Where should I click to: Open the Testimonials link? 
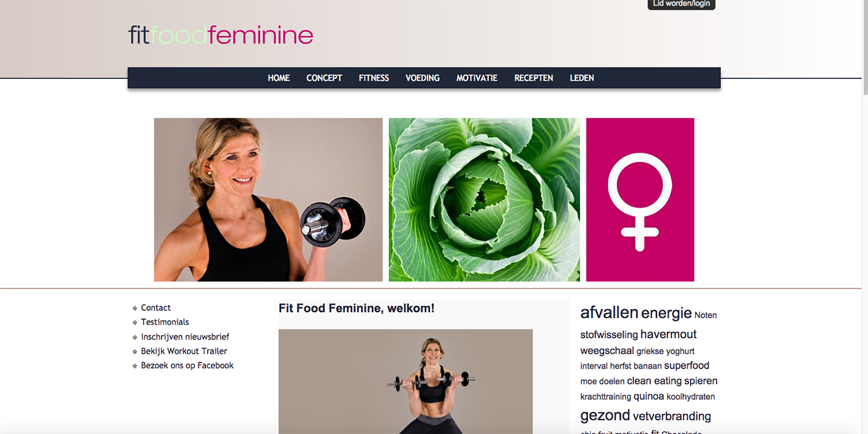[165, 322]
